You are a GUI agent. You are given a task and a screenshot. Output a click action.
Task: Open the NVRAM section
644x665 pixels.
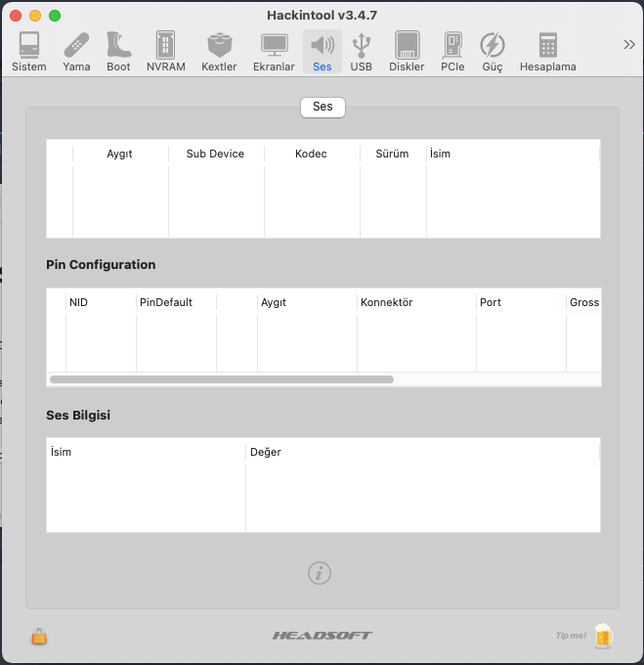pos(166,51)
